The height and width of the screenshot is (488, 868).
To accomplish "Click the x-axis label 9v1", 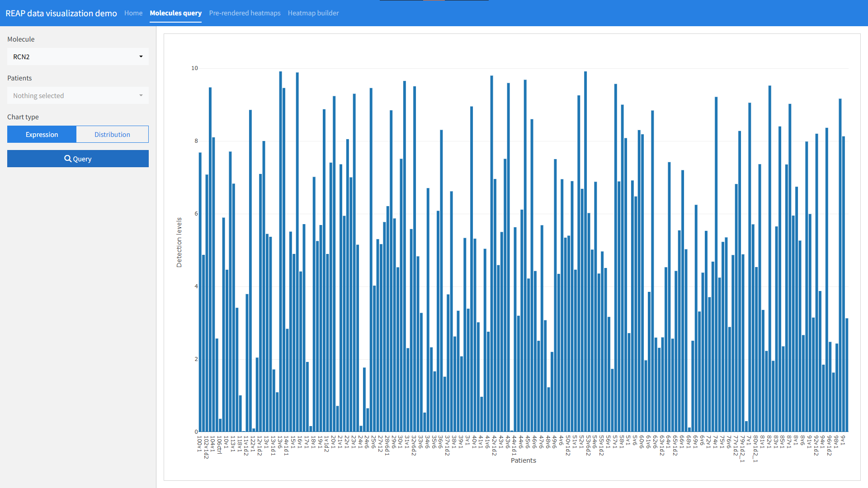I will point(843,441).
